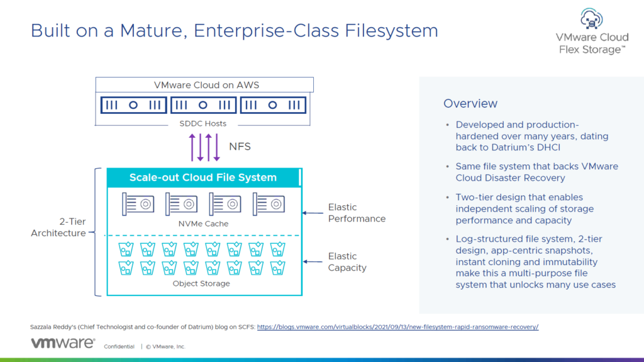Click the bottom-right object storage bucket icon
Viewport: 644px width, 362px height.
point(277,268)
